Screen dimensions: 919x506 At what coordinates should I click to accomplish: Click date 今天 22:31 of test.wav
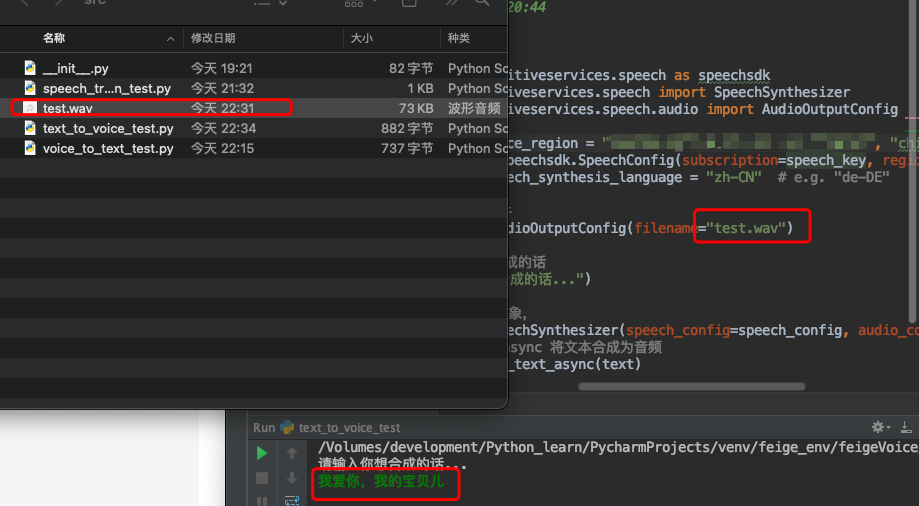pyautogui.click(x=222, y=108)
